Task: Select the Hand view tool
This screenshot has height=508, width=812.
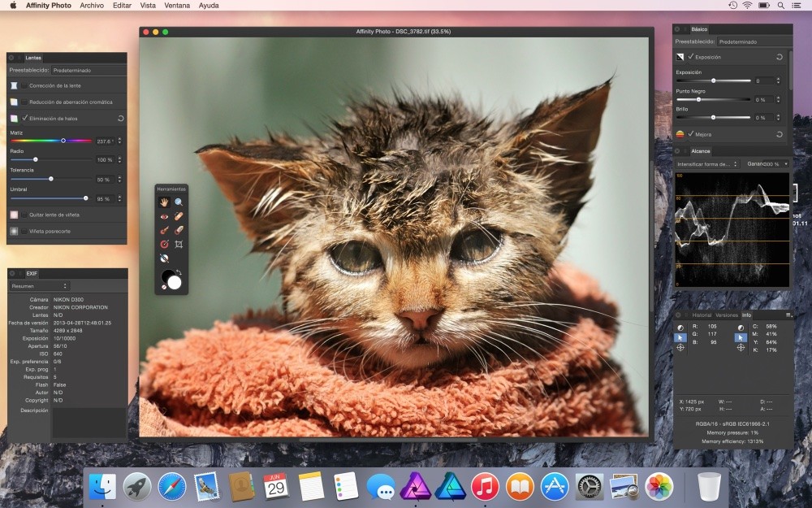Action: tap(164, 202)
